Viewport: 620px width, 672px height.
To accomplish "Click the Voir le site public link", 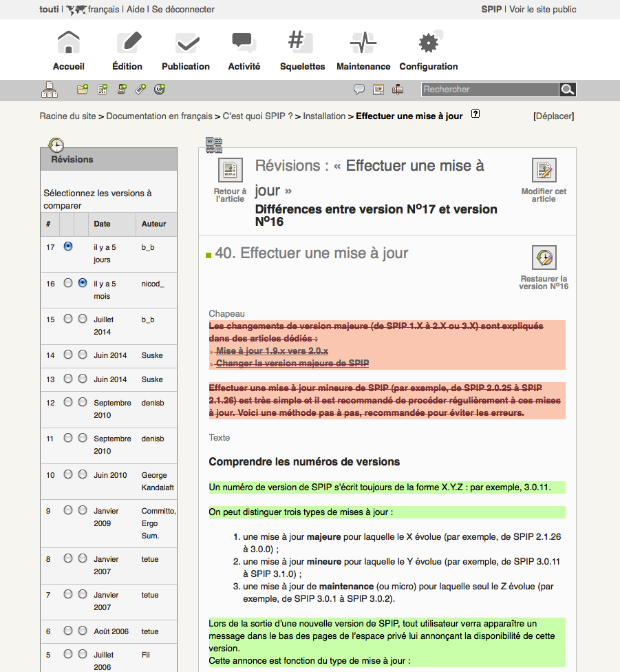I will (x=542, y=10).
